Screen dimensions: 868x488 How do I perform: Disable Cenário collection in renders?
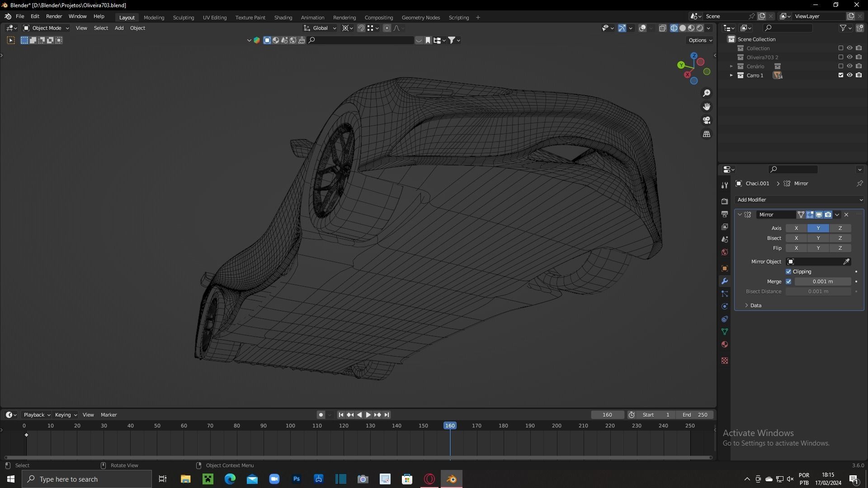point(859,66)
